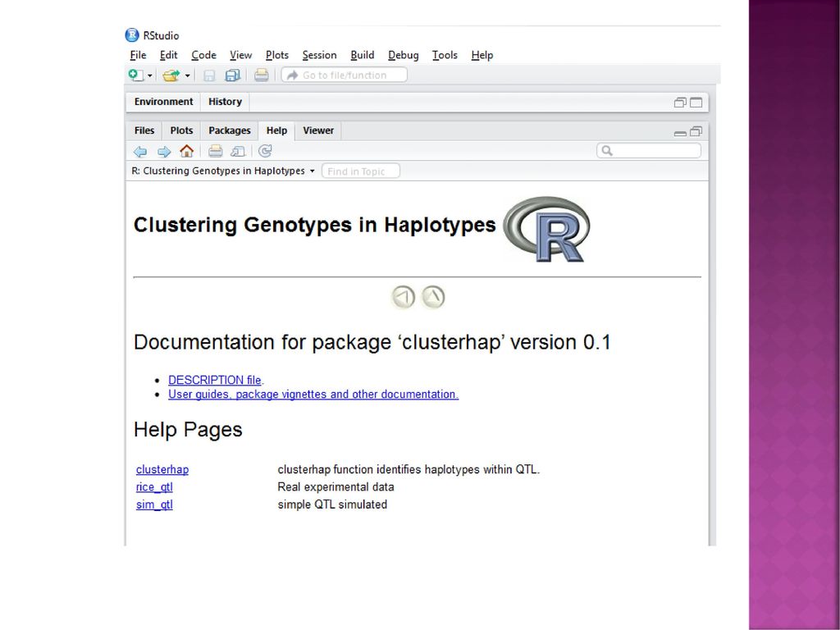
Task: Open the Help menu
Action: click(482, 55)
